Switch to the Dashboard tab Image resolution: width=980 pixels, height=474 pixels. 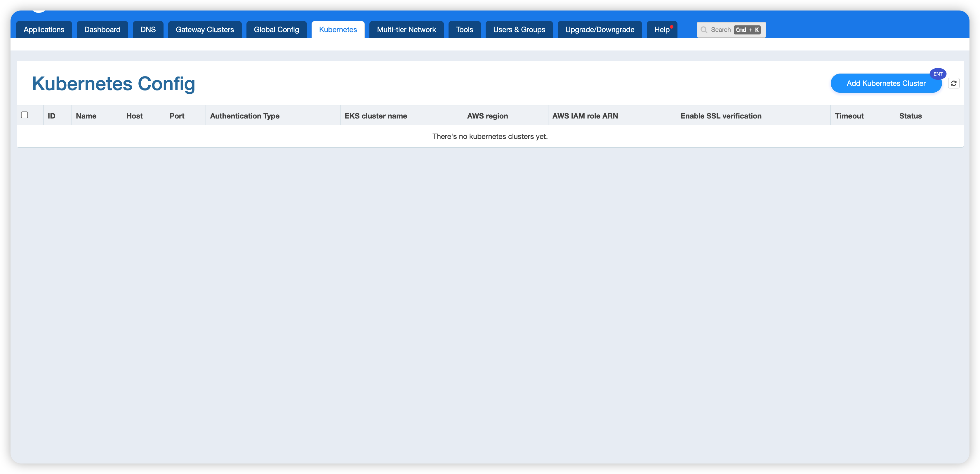102,30
